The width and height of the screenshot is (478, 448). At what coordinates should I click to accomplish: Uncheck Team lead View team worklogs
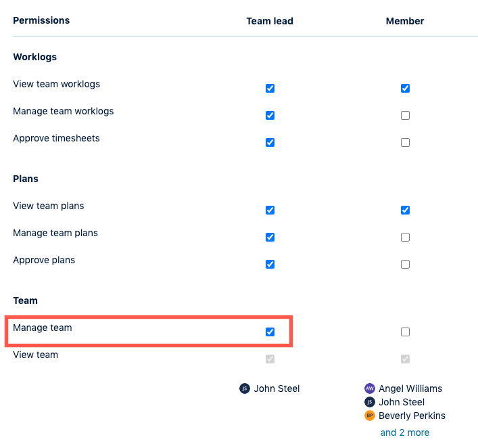point(270,89)
